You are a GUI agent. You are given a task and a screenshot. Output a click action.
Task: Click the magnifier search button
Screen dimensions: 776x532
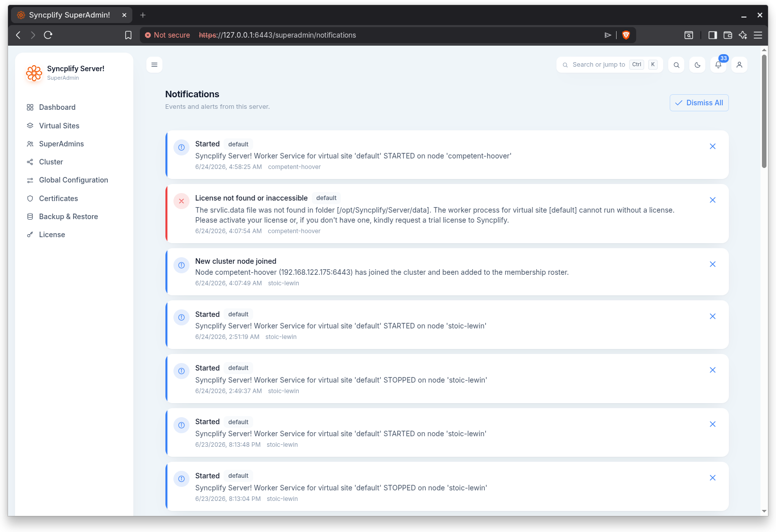[x=676, y=65]
